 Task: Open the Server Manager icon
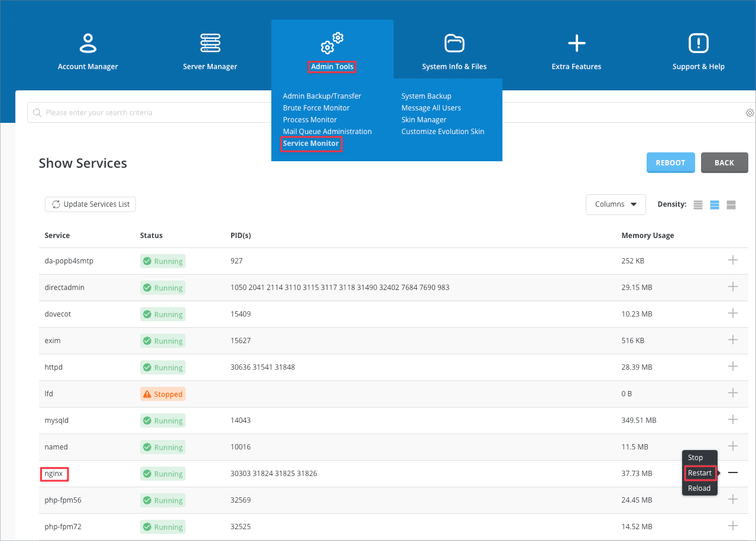coord(210,43)
